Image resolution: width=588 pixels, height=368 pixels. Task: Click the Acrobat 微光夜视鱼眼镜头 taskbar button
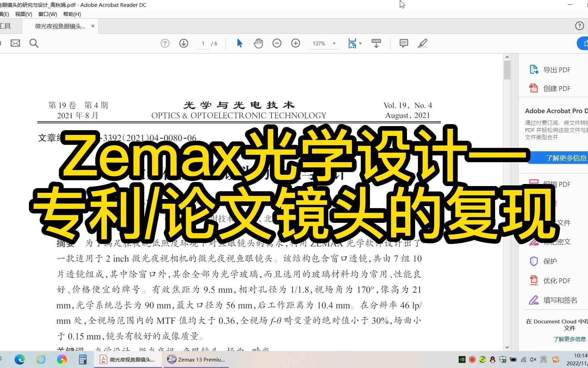point(127,359)
